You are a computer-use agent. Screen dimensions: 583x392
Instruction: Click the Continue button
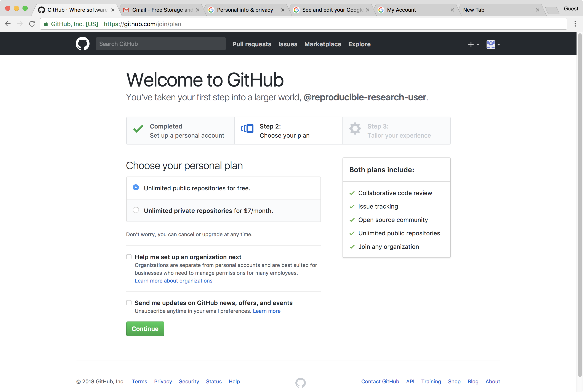pos(145,329)
